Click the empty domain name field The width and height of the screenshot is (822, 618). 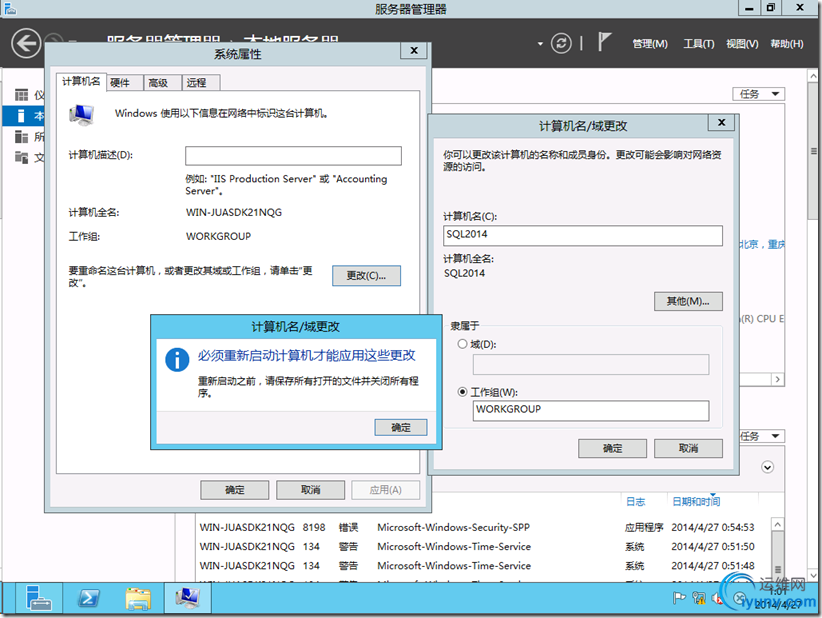(591, 364)
